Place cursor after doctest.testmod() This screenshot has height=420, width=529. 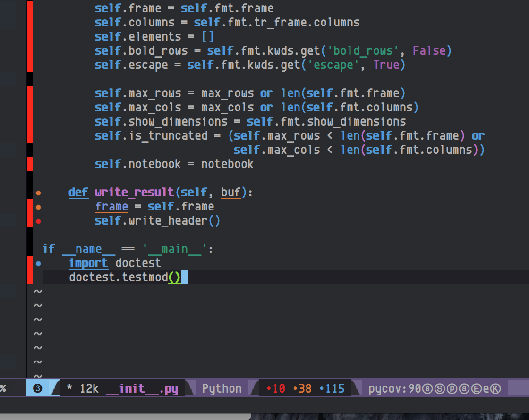[x=185, y=277]
